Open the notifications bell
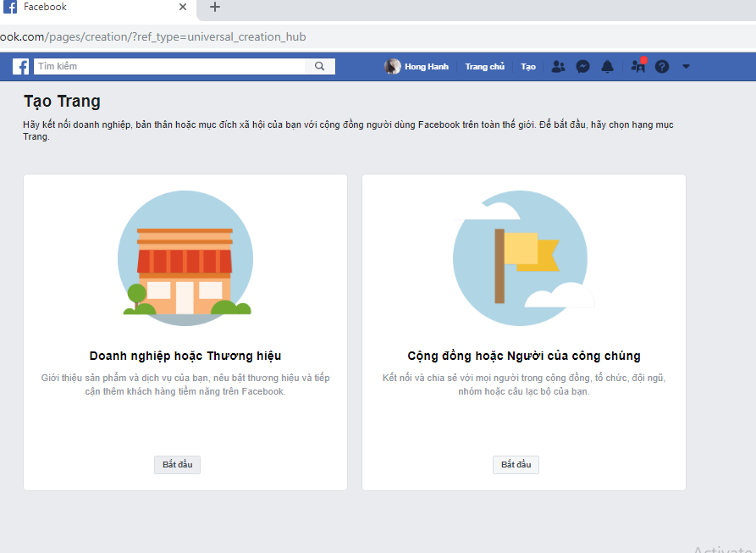This screenshot has width=756, height=553. pos(607,66)
